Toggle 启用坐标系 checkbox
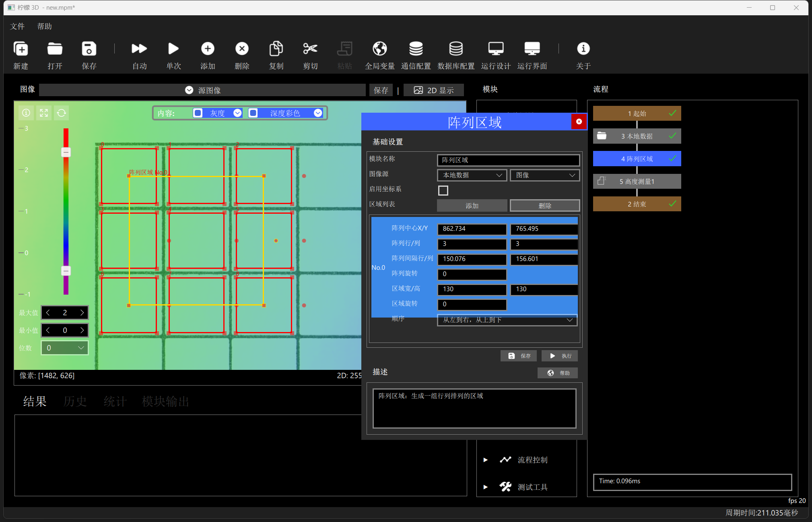This screenshot has height=522, width=812. (x=443, y=190)
